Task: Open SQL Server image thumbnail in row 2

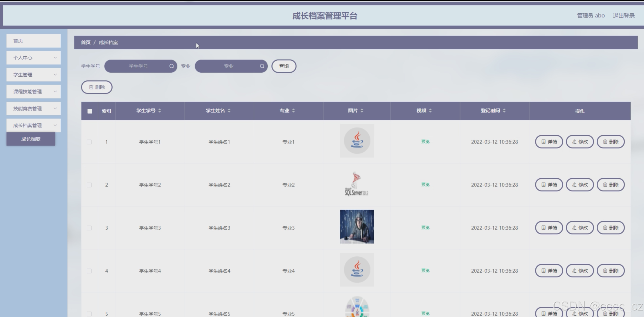Action: pyautogui.click(x=357, y=184)
